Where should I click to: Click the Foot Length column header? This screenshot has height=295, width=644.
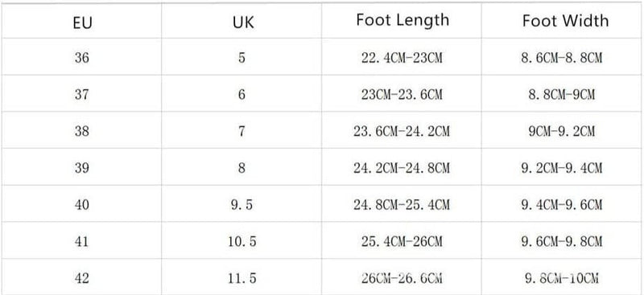pyautogui.click(x=402, y=21)
